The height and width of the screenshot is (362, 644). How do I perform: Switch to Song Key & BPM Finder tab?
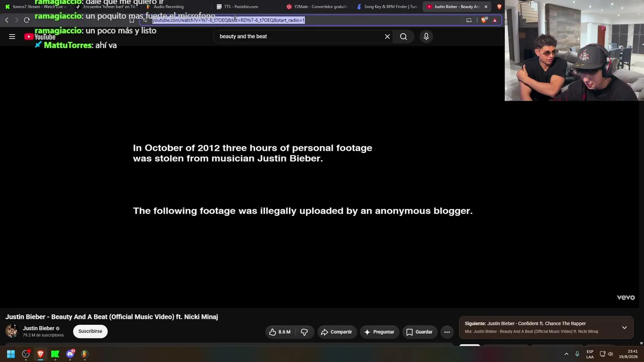[387, 7]
